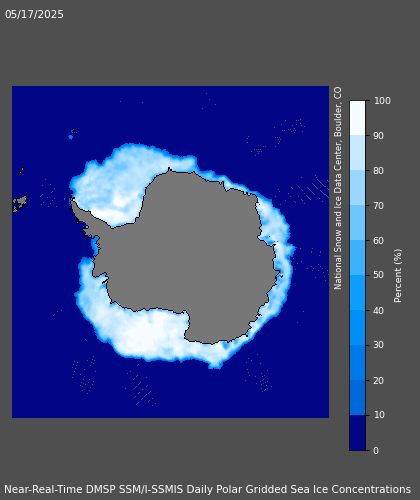The image size is (420, 500).
Task: Select the 80-90 percent pale blue band
Action: click(x=357, y=153)
